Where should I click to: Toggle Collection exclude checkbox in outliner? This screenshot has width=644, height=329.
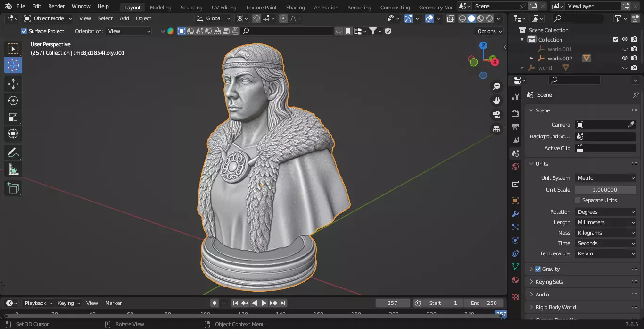615,40
